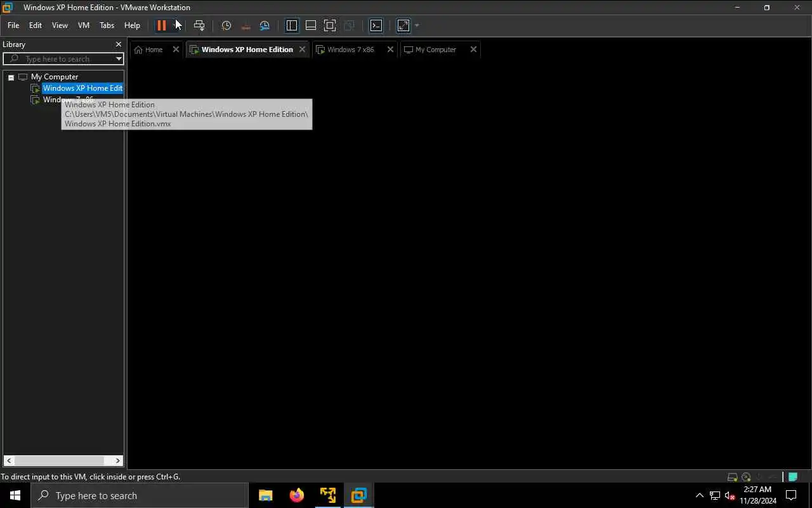The width and height of the screenshot is (812, 508).
Task: Open the File menu
Action: click(x=13, y=25)
